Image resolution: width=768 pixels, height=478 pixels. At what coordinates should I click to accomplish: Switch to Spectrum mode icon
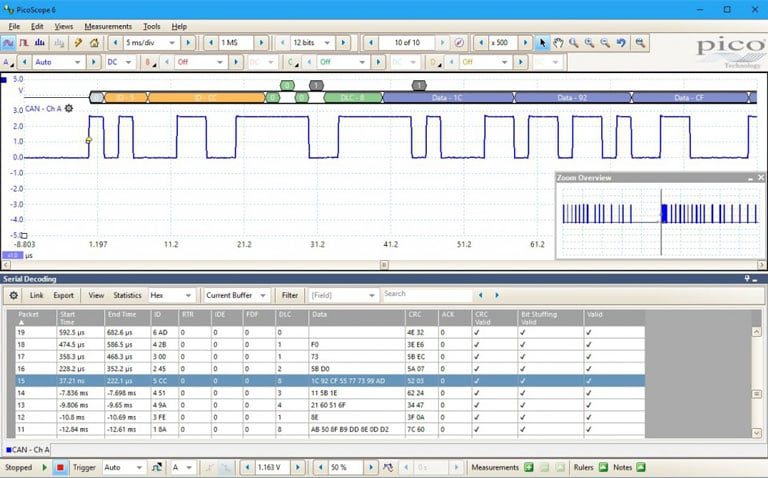click(40, 43)
